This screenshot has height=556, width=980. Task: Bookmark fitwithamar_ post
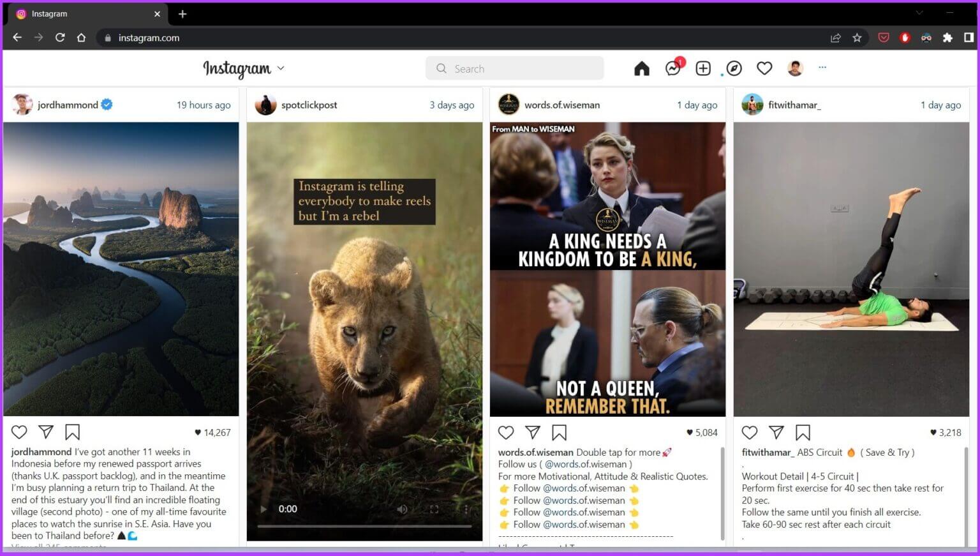[803, 432]
